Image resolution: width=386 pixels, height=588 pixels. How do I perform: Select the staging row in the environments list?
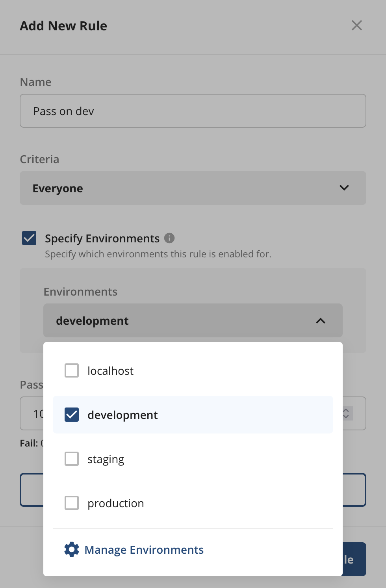coord(193,459)
